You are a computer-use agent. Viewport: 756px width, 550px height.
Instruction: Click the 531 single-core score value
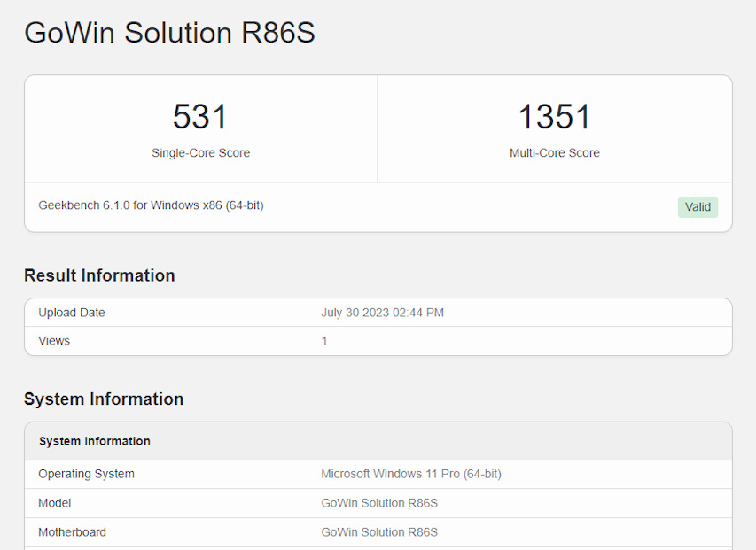tap(200, 117)
